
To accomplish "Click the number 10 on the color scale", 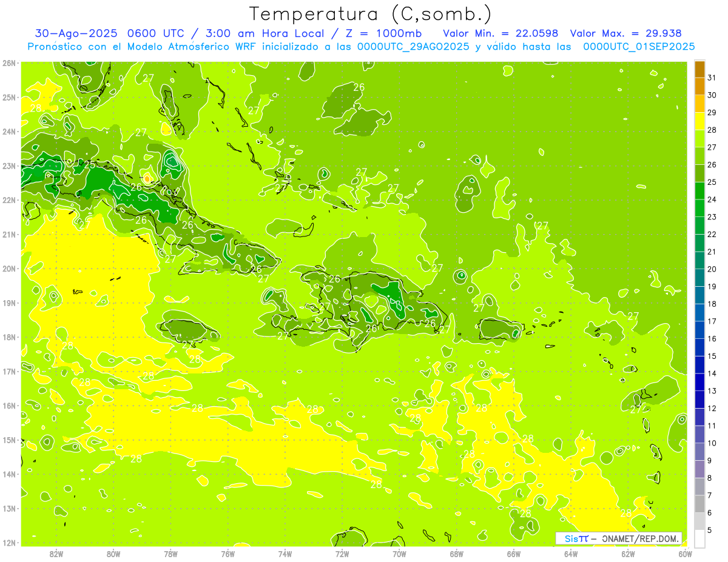I will (x=712, y=443).
